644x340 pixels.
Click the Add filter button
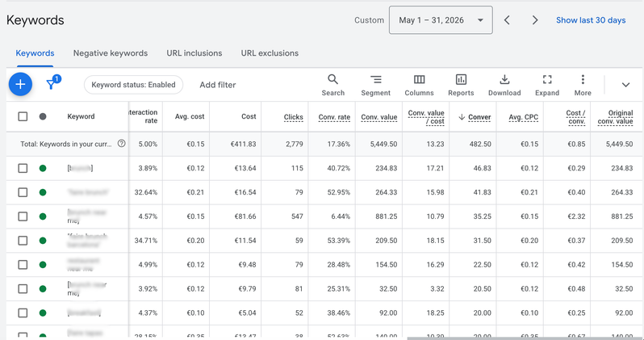pos(218,85)
